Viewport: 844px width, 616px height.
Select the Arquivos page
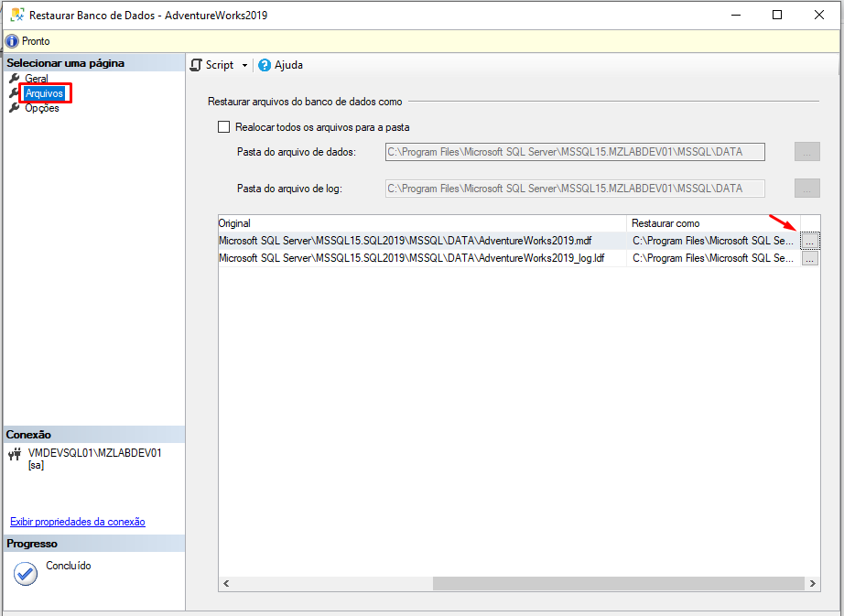point(44,93)
